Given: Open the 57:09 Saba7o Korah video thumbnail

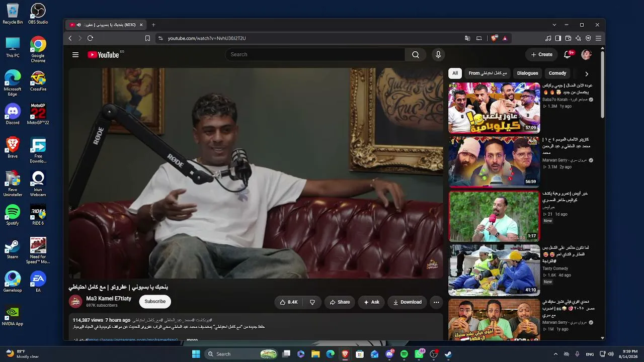Looking at the screenshot, I should pos(494,108).
